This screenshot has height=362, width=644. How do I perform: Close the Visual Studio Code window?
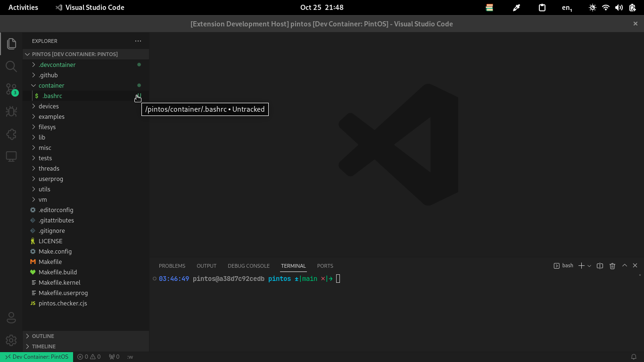(x=636, y=24)
